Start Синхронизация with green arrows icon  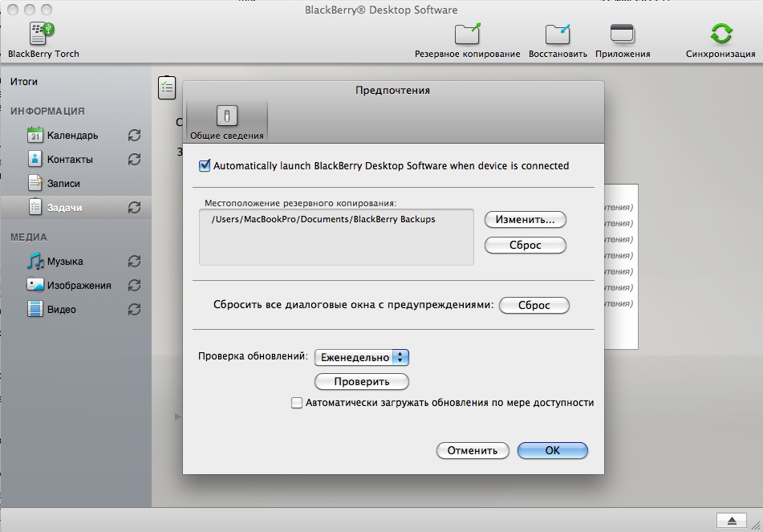(x=720, y=34)
